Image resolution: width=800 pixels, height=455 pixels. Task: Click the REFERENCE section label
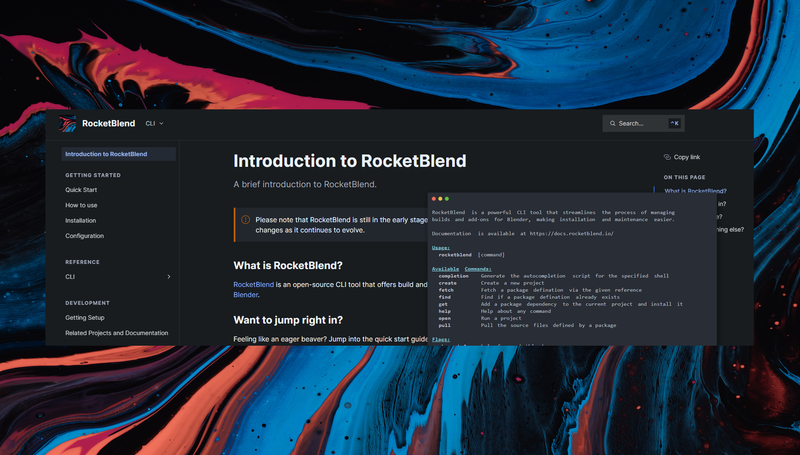[x=82, y=262]
